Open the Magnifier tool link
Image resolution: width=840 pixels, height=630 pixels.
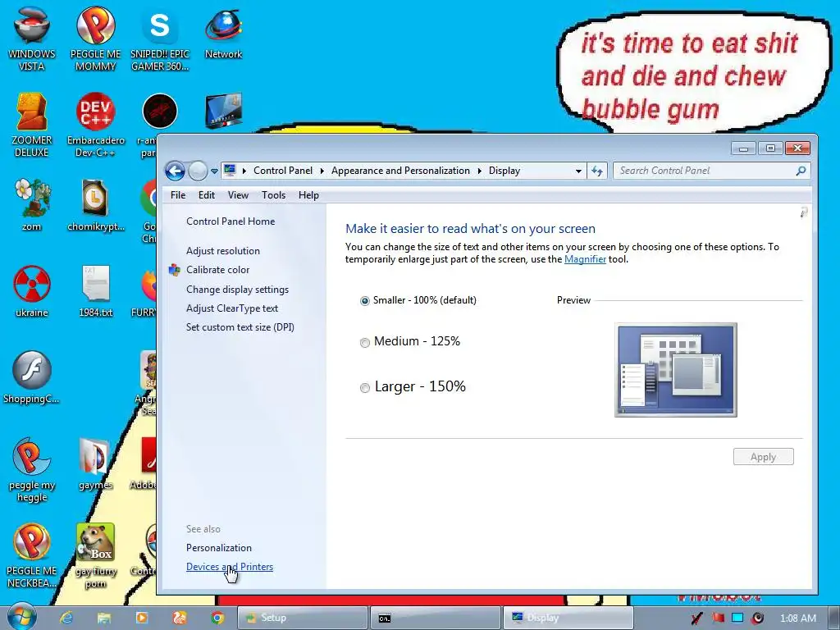click(585, 259)
